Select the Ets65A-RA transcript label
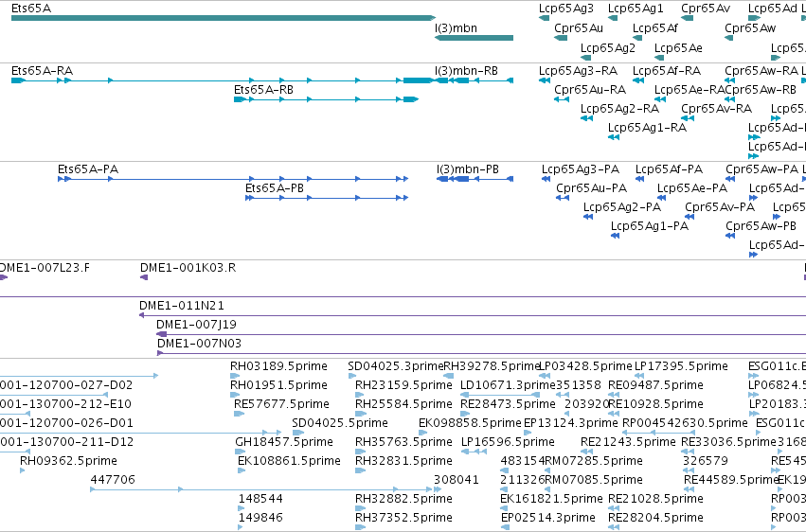806x532 pixels. (43, 70)
